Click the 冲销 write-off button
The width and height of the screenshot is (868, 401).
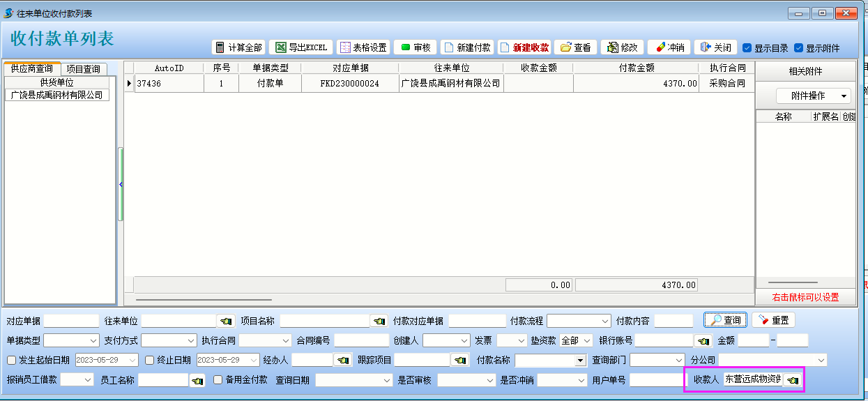coord(669,47)
